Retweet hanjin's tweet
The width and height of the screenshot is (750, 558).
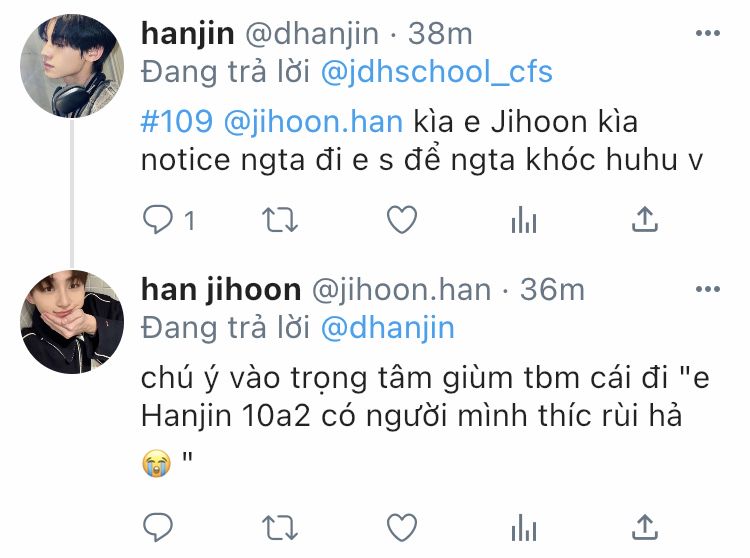[280, 220]
